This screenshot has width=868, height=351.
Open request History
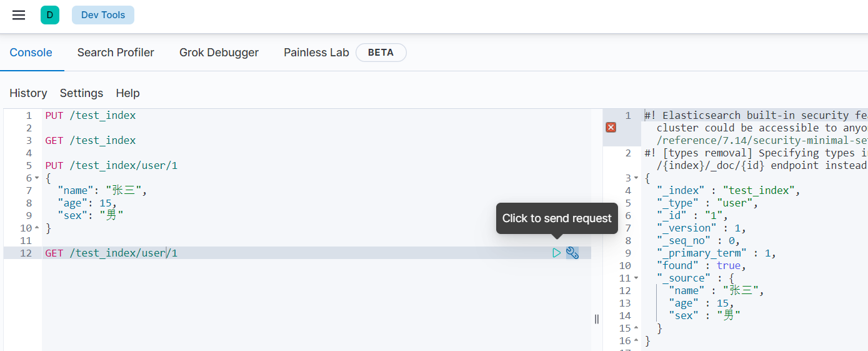click(28, 93)
